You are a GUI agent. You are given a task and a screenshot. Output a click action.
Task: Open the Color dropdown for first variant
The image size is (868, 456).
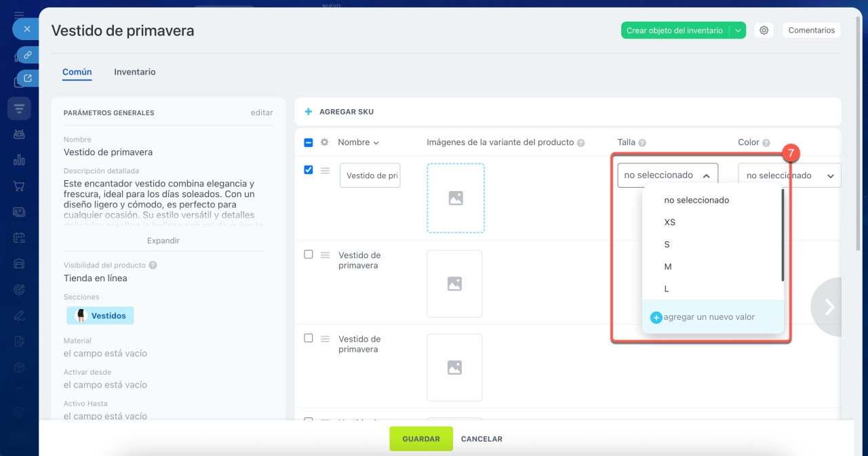[x=789, y=175]
